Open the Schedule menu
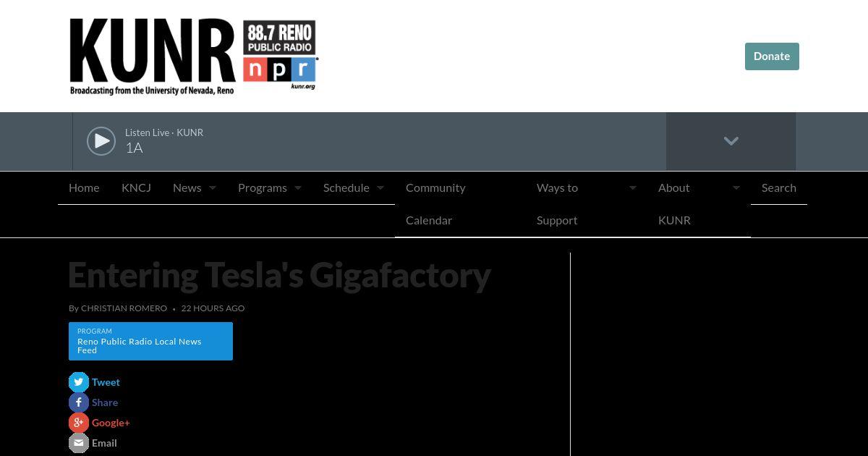This screenshot has width=868, height=456. coord(346,187)
